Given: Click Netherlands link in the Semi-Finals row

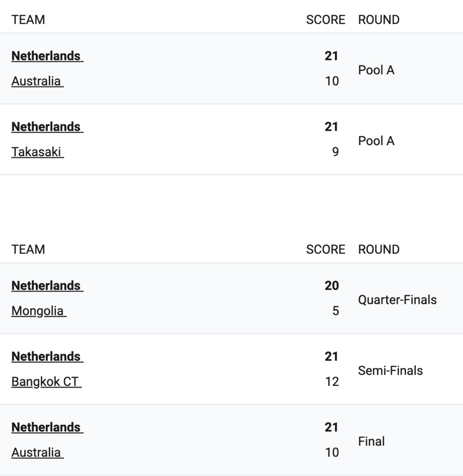Looking at the screenshot, I should pos(47,357).
